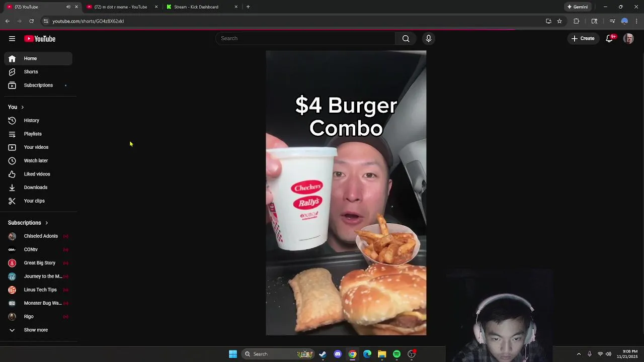Show hidden system tray icons
The image size is (644, 362).
pyautogui.click(x=579, y=354)
